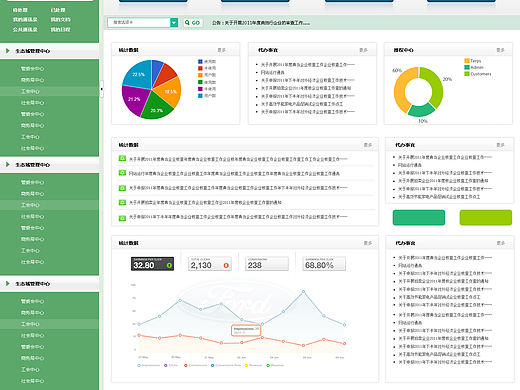This screenshot has height=390, width=520.
Task: Toggle the green series in chart legend
Action: click(275, 365)
